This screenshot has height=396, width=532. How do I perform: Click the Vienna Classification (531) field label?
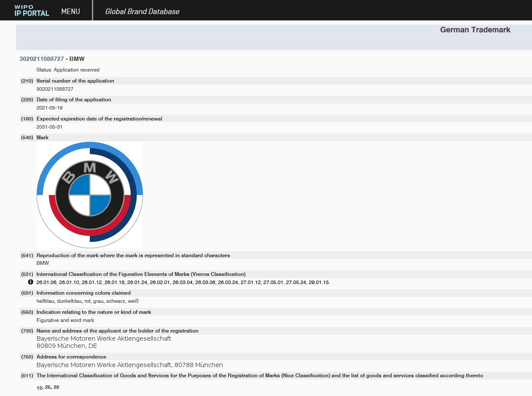coord(141,274)
